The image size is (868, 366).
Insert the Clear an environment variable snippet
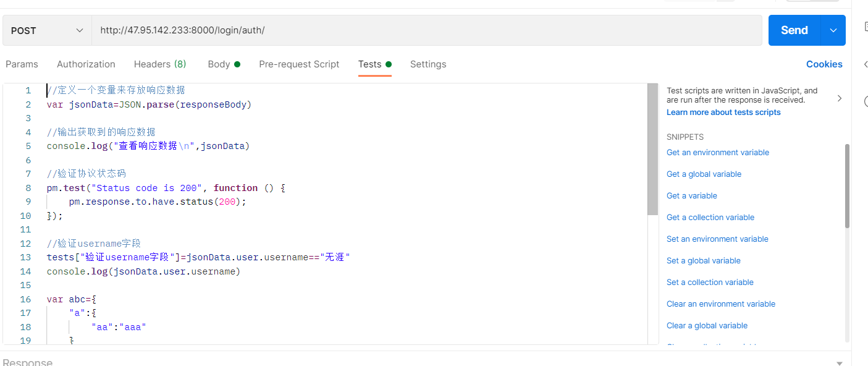[x=721, y=304]
